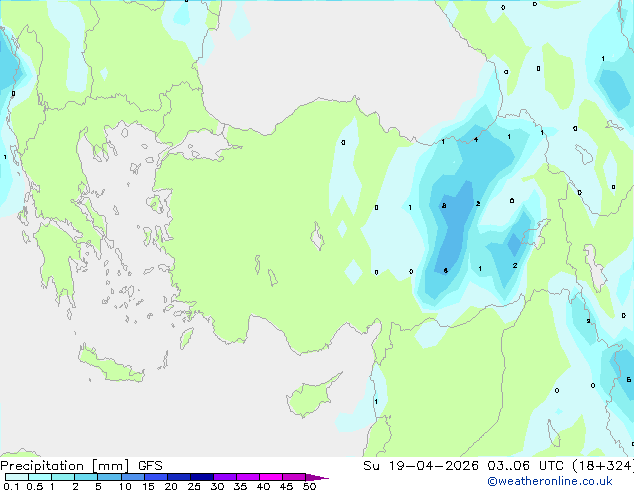This screenshot has width=634, height=490.
Task: Click the "20" legend scale label
Action: point(171,486)
